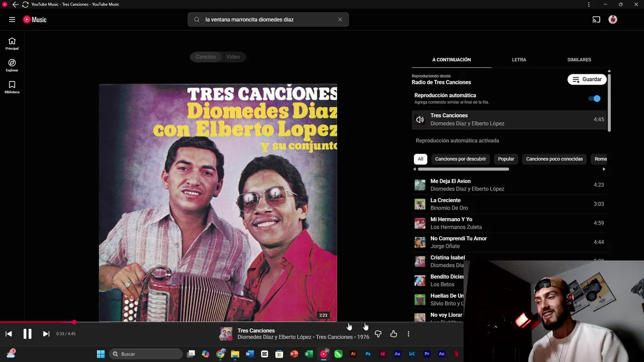Open Adobe Photoshop from taskbar
This screenshot has height=362, width=644.
(x=368, y=354)
